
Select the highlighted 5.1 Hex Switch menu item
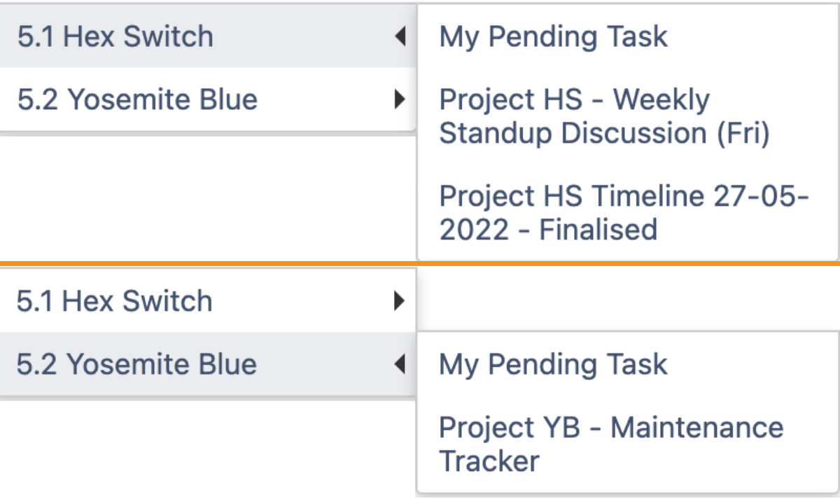pyautogui.click(x=115, y=36)
